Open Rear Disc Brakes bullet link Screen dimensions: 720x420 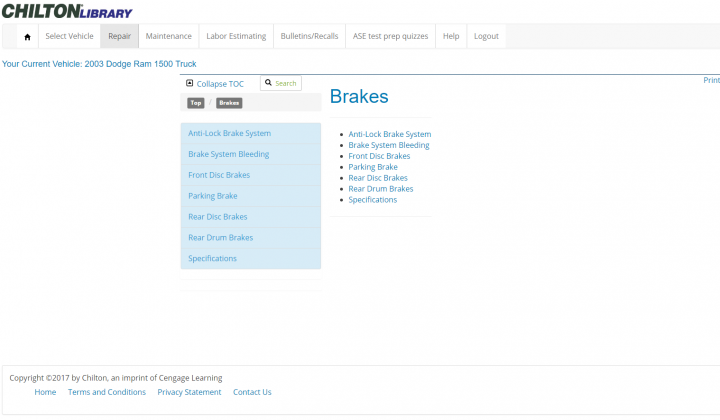pyautogui.click(x=377, y=178)
